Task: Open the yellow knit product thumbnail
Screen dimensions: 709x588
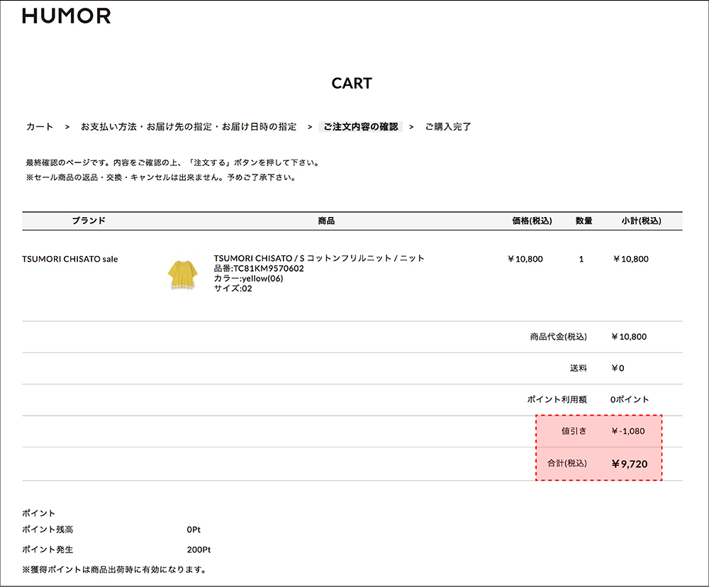Action: [x=182, y=274]
